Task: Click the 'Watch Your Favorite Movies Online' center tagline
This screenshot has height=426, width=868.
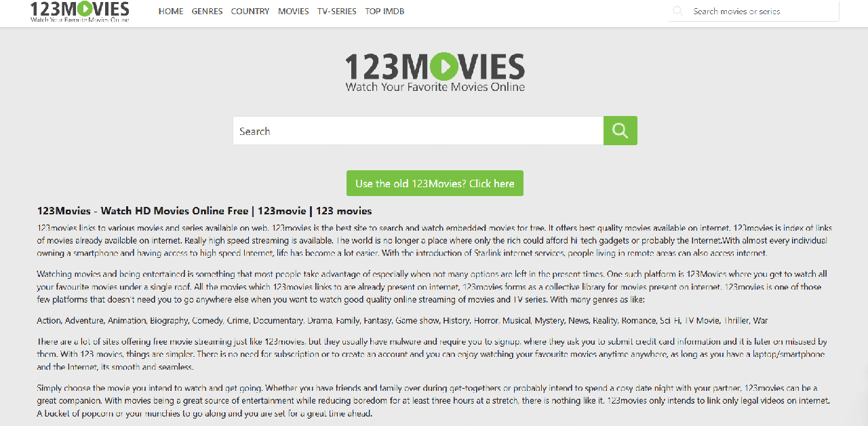Action: (435, 87)
